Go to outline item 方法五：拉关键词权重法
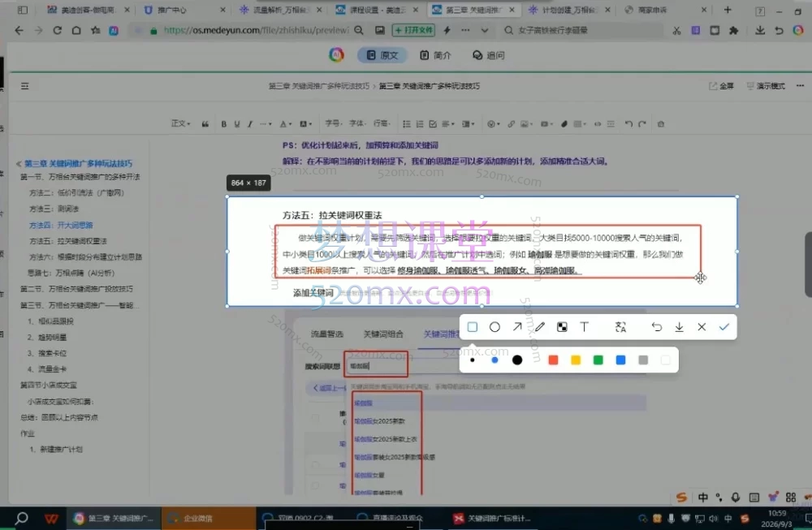The height and width of the screenshot is (530, 812). pos(68,241)
